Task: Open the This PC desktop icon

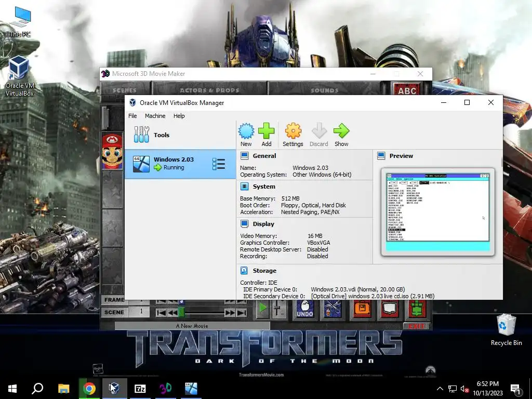Action: coord(20,22)
